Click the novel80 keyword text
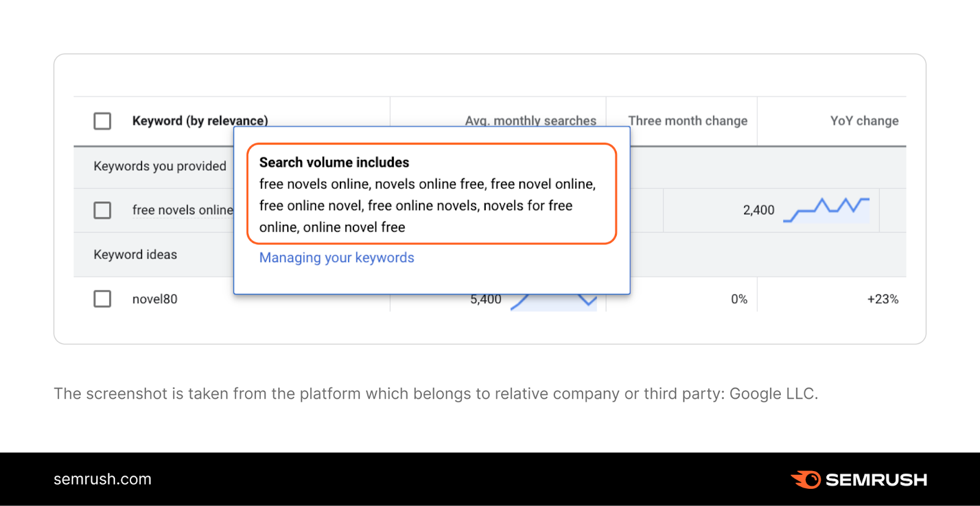The image size is (980, 506). click(x=155, y=299)
